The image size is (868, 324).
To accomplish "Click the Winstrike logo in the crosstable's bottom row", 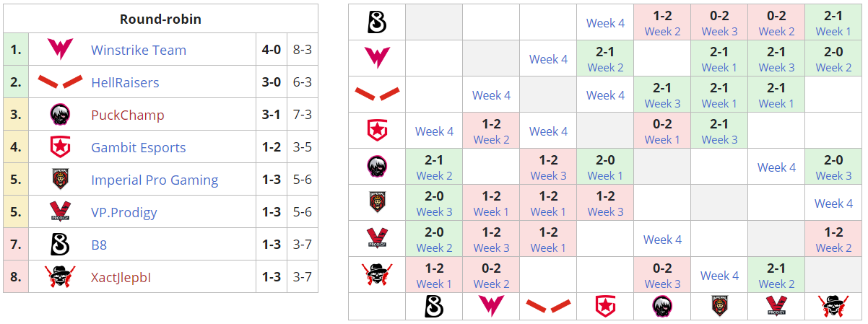I will 491,306.
